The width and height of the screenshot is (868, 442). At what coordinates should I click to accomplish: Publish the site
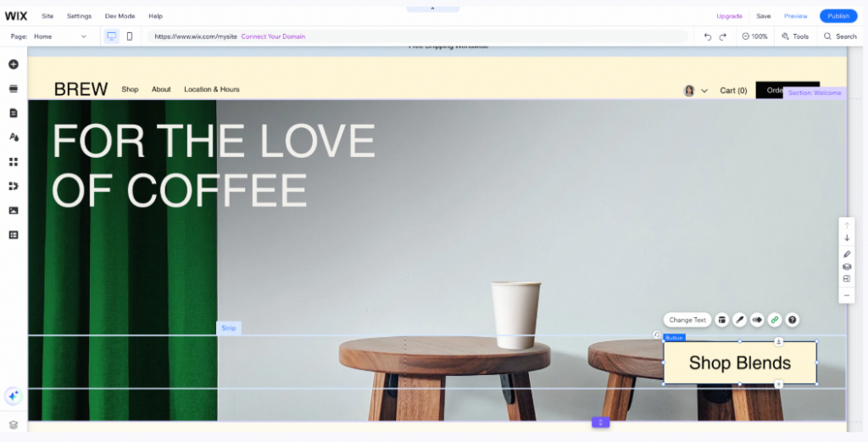point(838,16)
